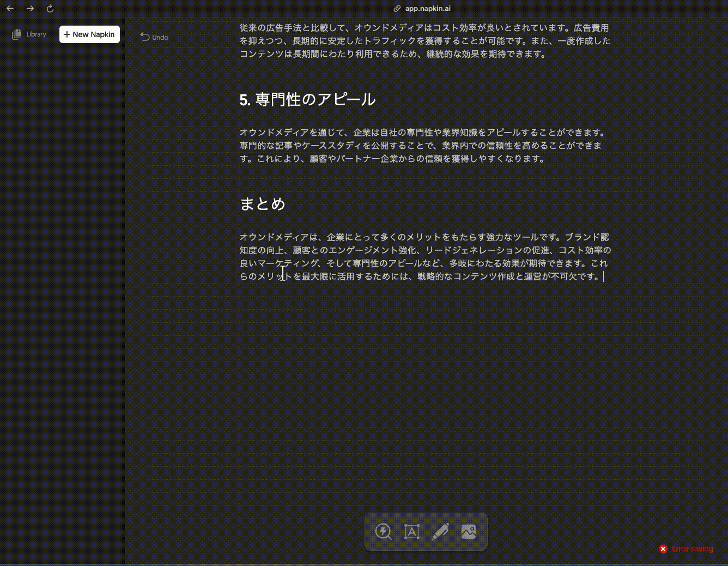Click line starting 知度の向上、顧客との
The width and height of the screenshot is (728, 566).
[426, 250]
